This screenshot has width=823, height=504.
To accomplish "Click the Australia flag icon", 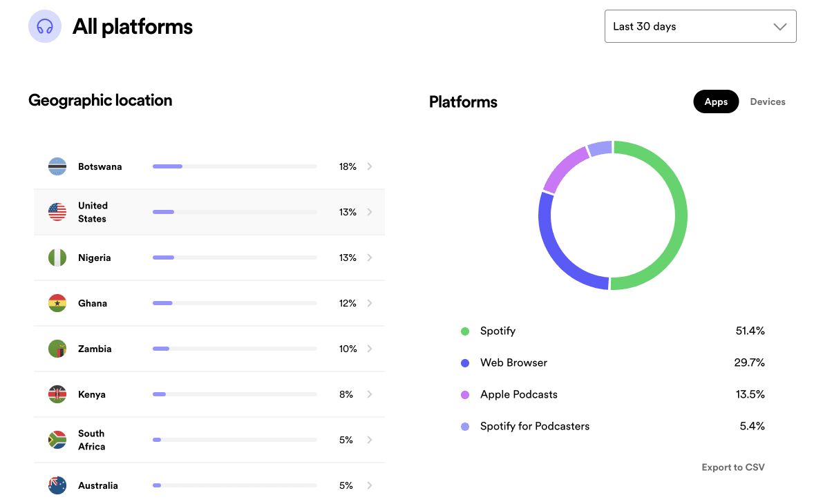I will pyautogui.click(x=57, y=485).
